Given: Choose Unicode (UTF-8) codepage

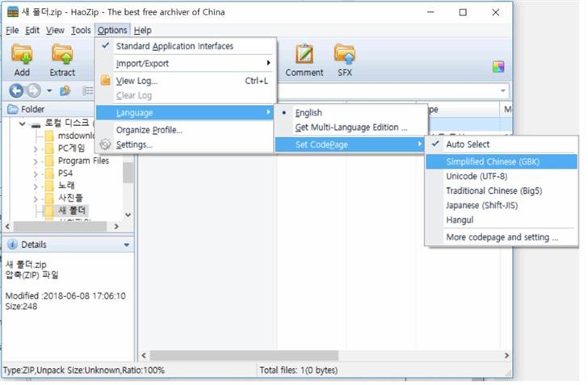Looking at the screenshot, I should coord(502,176).
